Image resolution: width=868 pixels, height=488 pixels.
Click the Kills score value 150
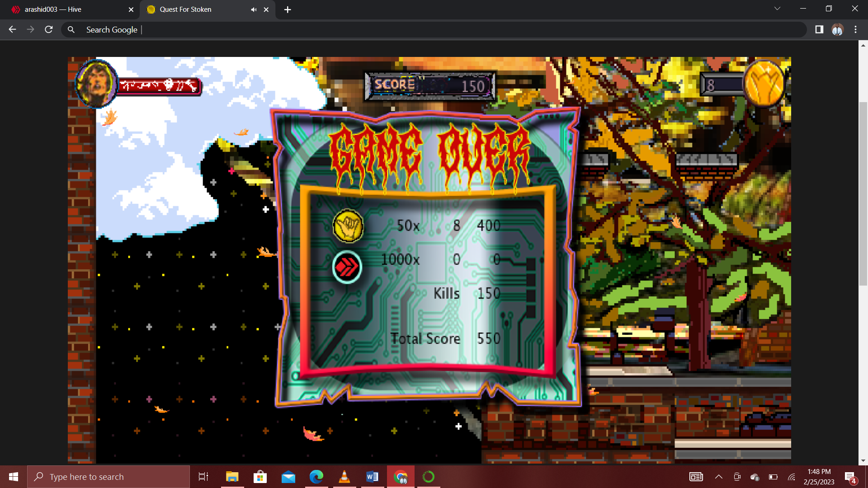(489, 293)
